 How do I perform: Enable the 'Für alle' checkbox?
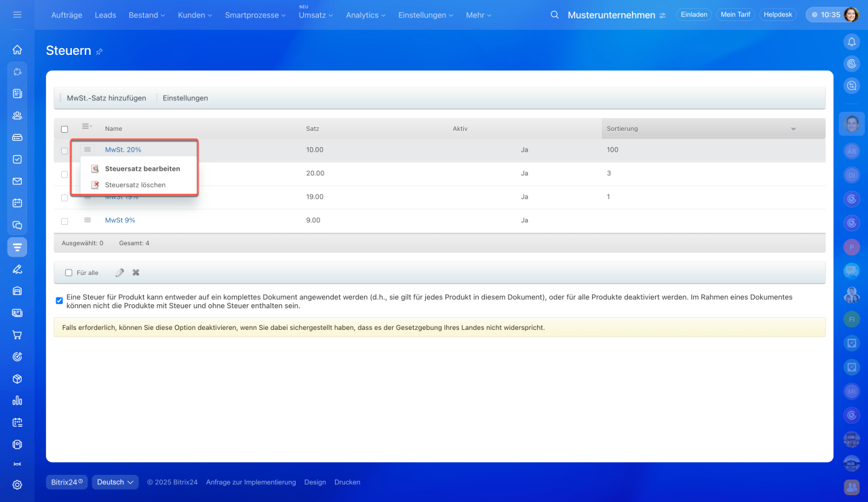click(x=68, y=273)
